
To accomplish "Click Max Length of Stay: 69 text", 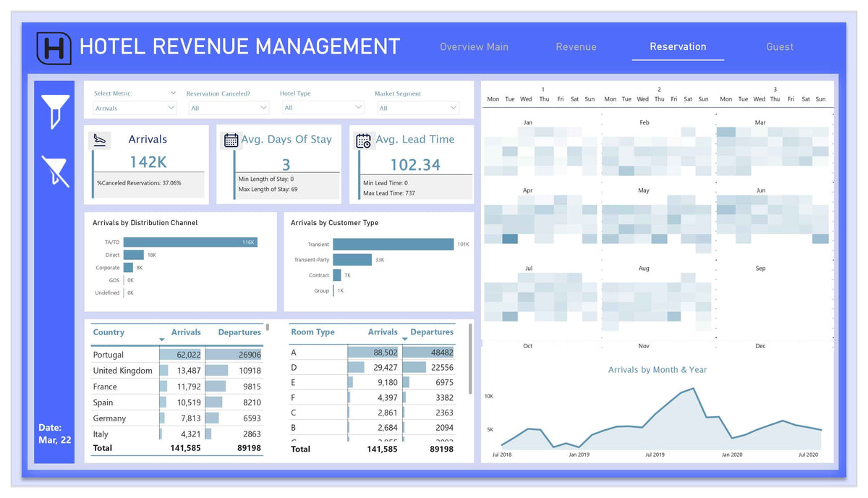I will pyautogui.click(x=268, y=190).
